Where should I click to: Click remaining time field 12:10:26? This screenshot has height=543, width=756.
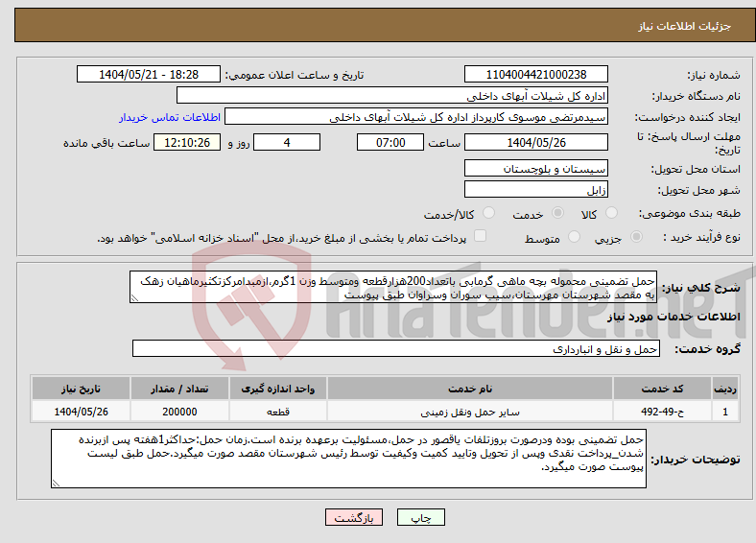(x=187, y=142)
